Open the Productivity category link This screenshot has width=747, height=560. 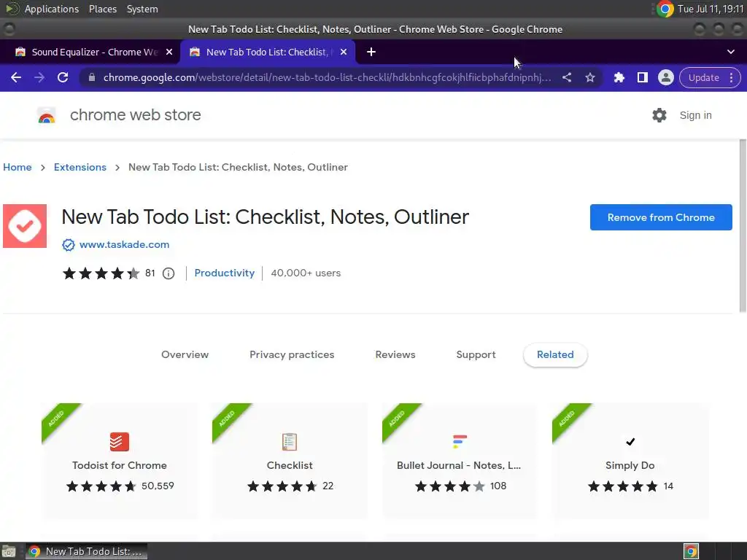(x=225, y=273)
